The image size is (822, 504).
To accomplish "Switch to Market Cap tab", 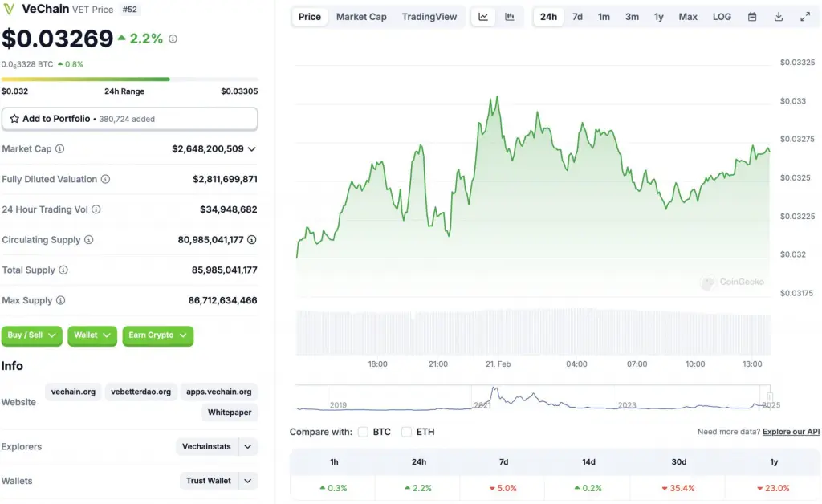I will 361,17.
